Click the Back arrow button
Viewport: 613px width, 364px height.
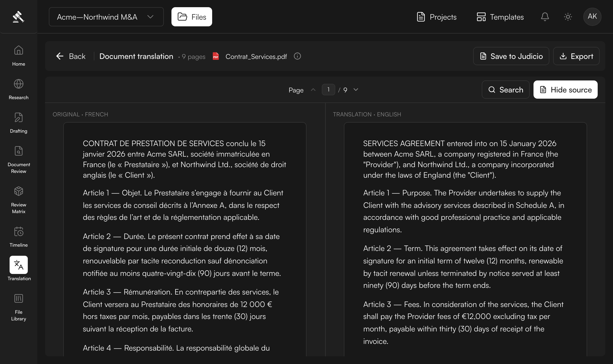coord(71,56)
